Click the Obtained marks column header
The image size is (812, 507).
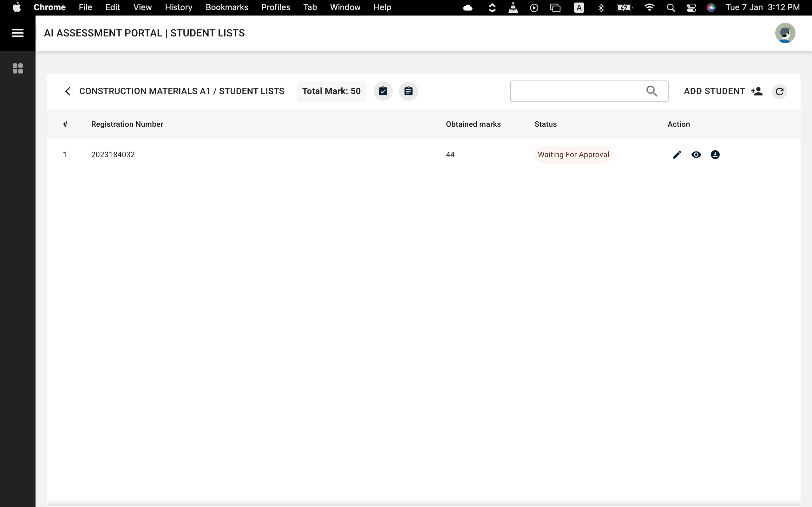(x=473, y=124)
